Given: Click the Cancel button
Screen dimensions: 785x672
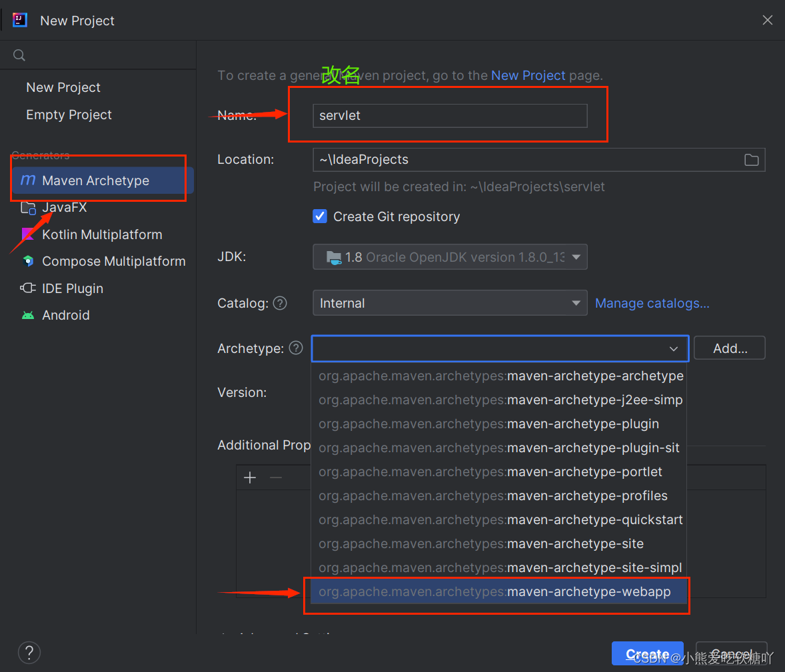Looking at the screenshot, I should pos(732,653).
